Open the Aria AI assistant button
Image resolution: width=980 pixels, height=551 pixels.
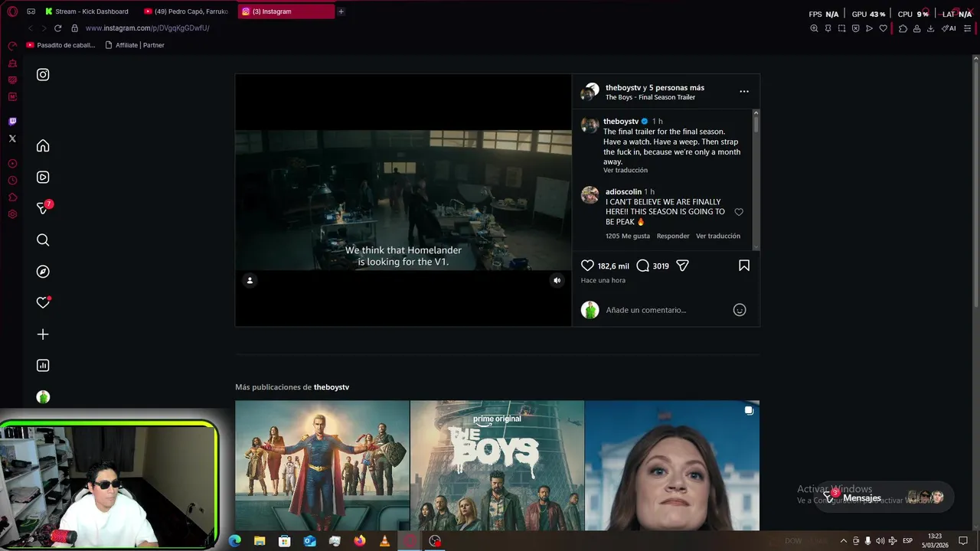pyautogui.click(x=949, y=28)
